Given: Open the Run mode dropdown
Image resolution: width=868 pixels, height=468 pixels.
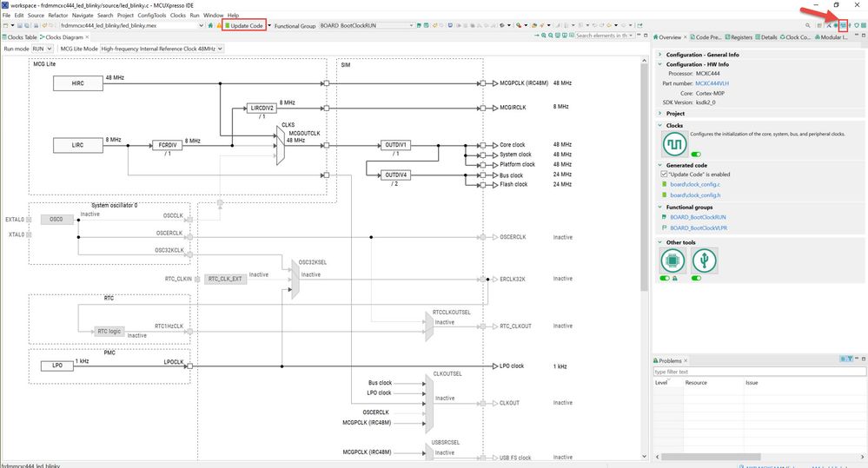Looking at the screenshot, I should 43,49.
